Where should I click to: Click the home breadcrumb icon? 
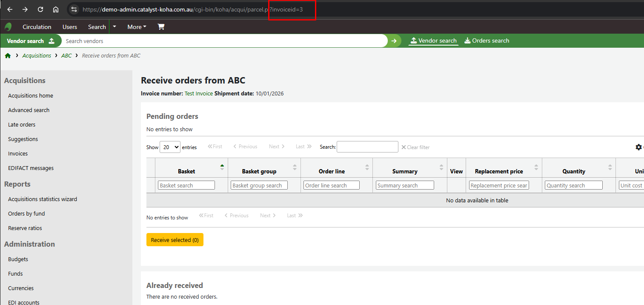coord(8,56)
